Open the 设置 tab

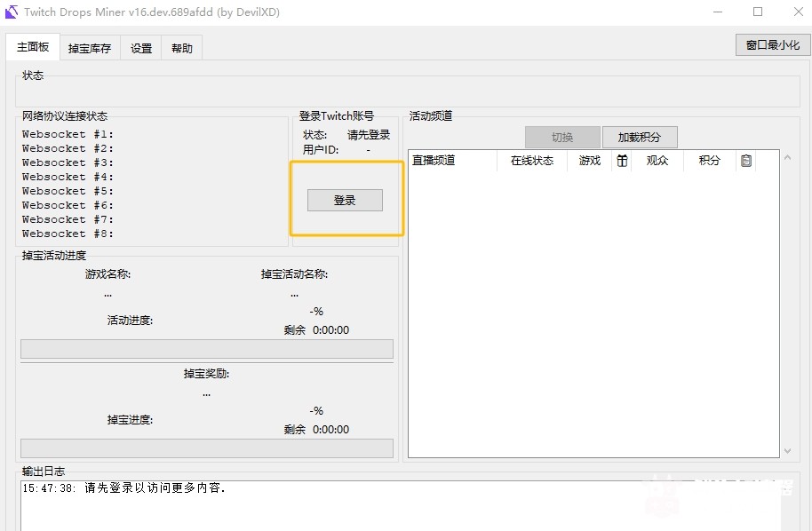tap(141, 48)
